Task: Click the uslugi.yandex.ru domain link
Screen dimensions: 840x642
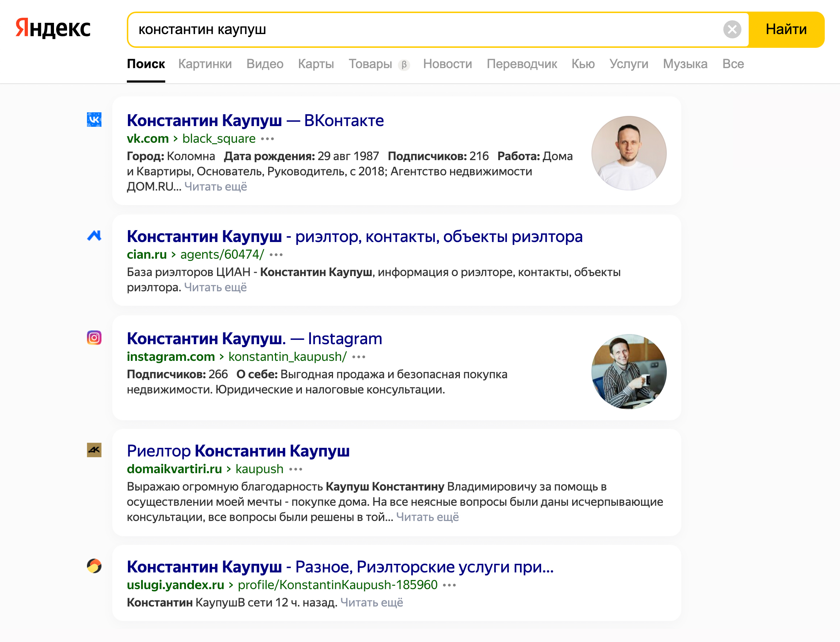Action: coord(175,585)
